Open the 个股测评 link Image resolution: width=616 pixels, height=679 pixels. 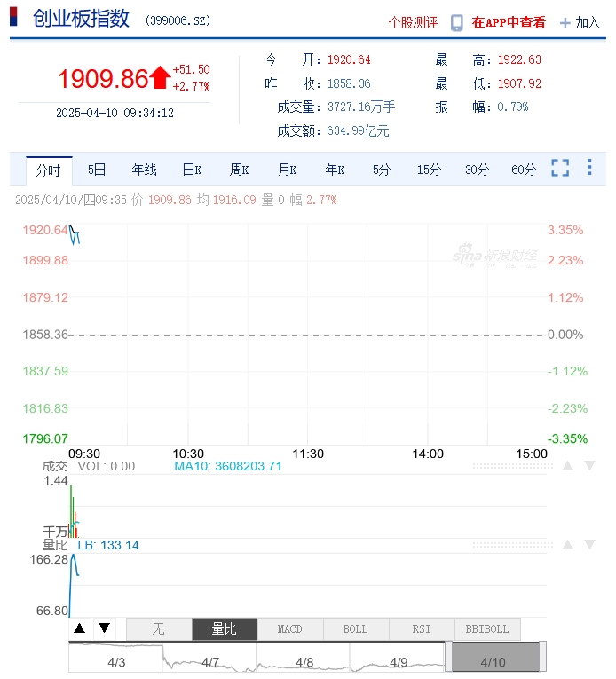pos(414,23)
